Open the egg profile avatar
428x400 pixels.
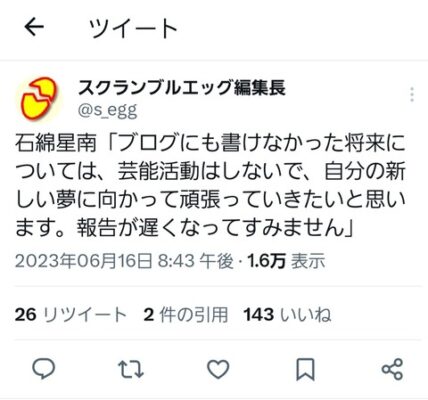point(39,98)
